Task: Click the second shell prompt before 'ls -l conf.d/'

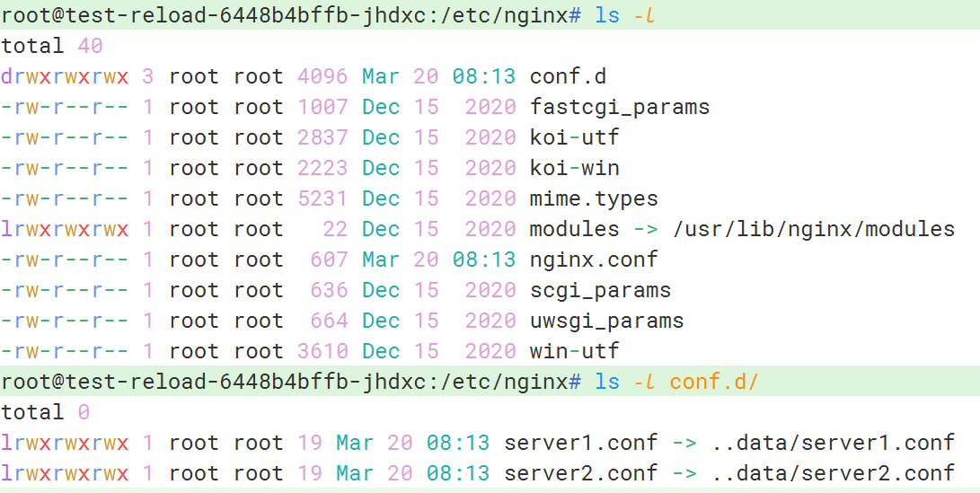Action: pyautogui.click(x=291, y=381)
